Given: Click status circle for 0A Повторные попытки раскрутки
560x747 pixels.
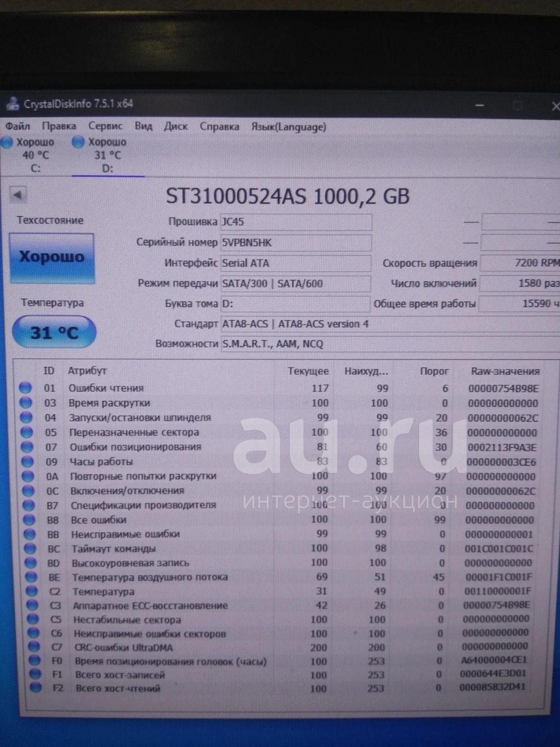Looking at the screenshot, I should click(x=28, y=476).
